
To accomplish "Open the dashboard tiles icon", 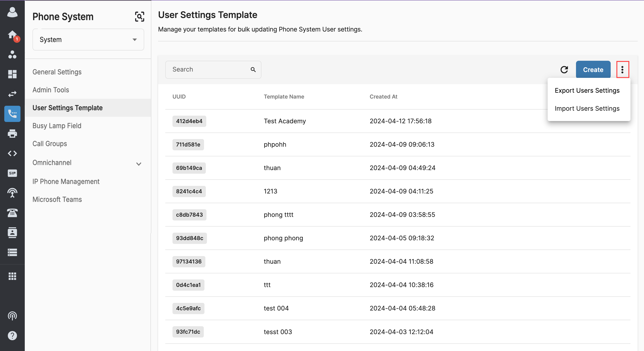I will (x=12, y=74).
